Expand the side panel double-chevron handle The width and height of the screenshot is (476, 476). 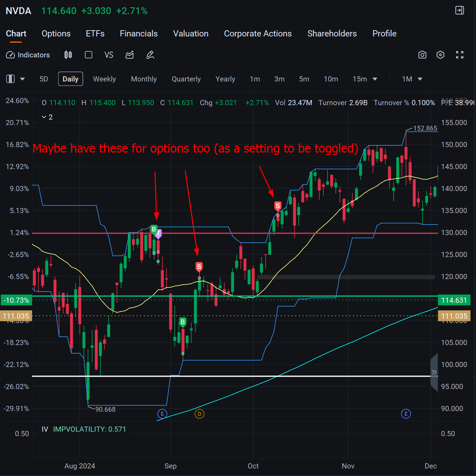click(434, 372)
